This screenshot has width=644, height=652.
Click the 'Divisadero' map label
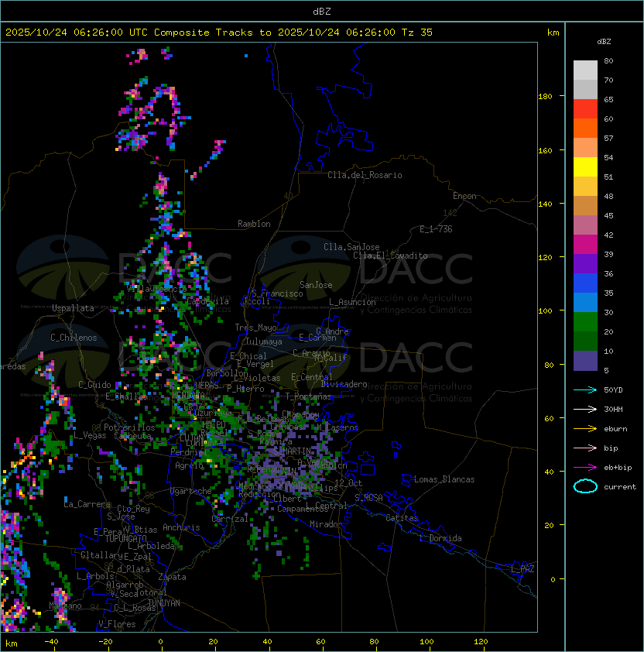(344, 384)
